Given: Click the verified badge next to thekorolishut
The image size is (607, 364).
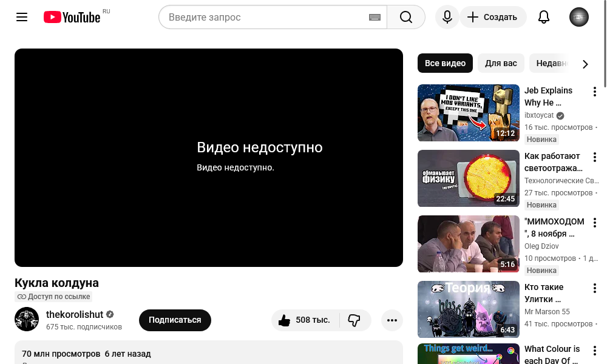Looking at the screenshot, I should pyautogui.click(x=110, y=314).
